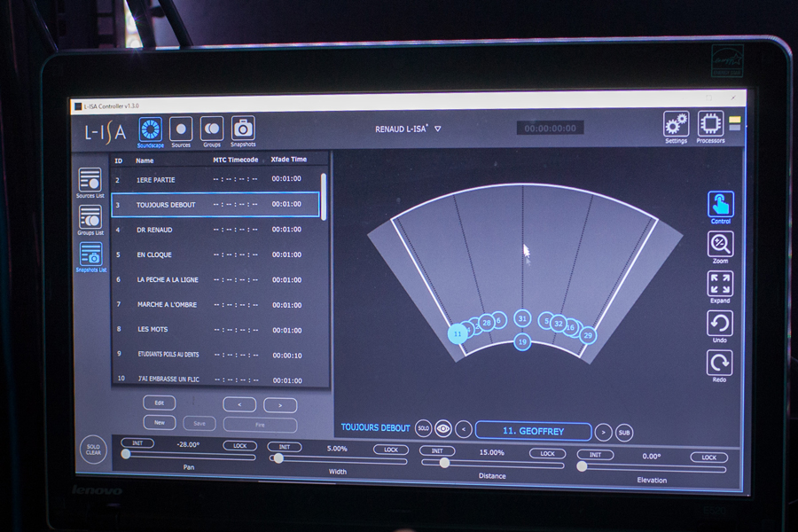Go to previous snapshot with < button
Viewport: 798px width, 532px height.
239,404
